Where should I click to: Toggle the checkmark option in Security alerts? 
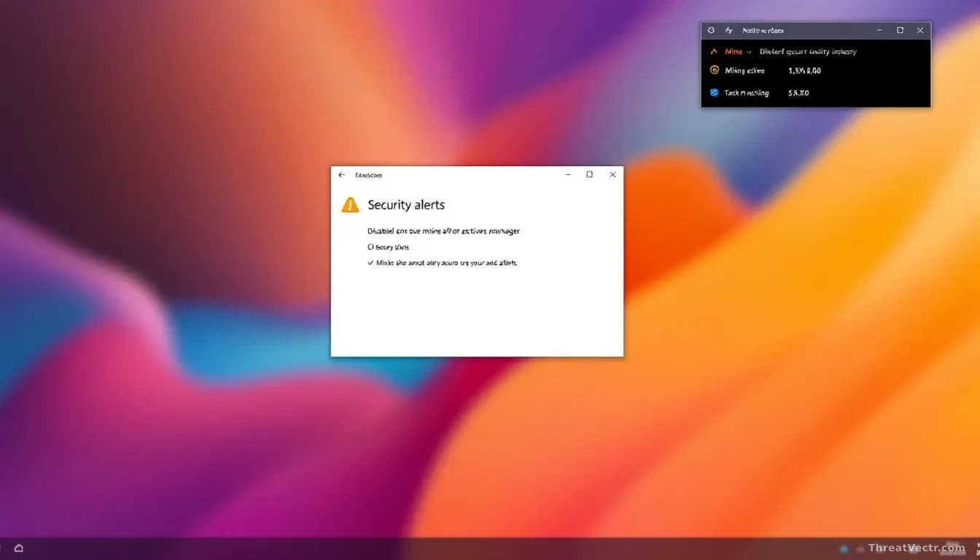(x=370, y=262)
